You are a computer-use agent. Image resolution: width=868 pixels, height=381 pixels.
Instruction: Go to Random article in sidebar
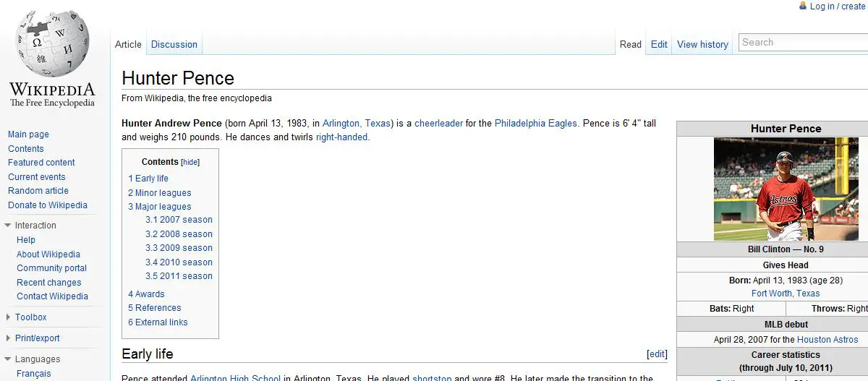38,191
